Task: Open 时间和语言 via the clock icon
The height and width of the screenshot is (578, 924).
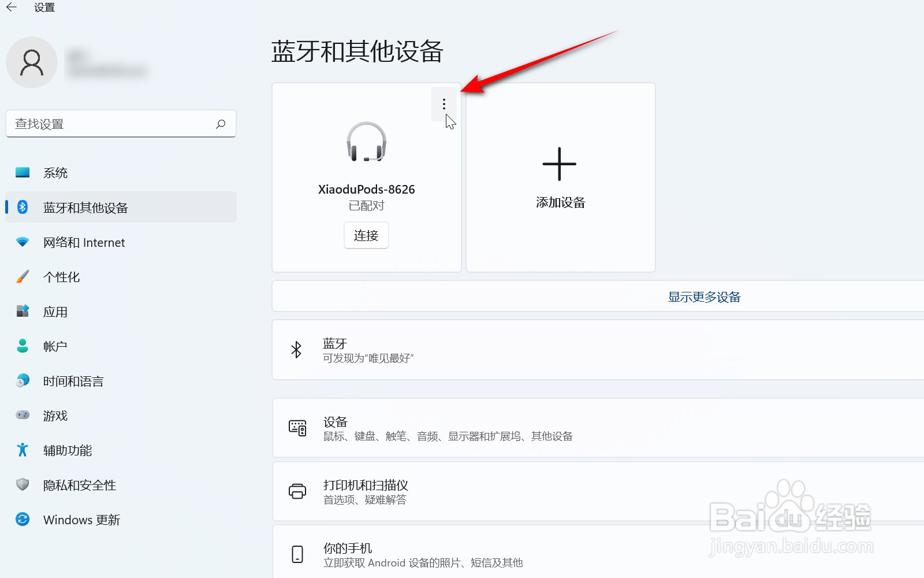Action: [22, 380]
